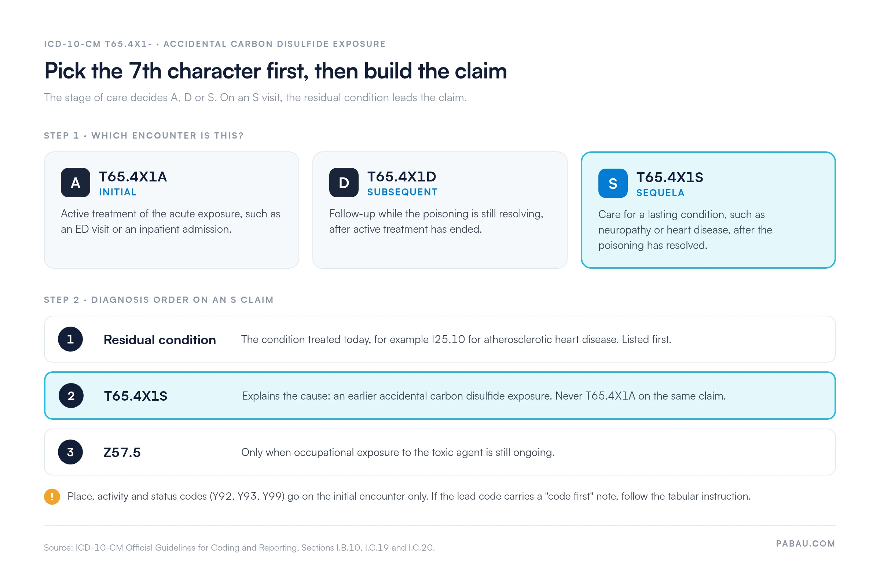Click the dark D badge icon
This screenshot has height=588, width=880.
(344, 183)
